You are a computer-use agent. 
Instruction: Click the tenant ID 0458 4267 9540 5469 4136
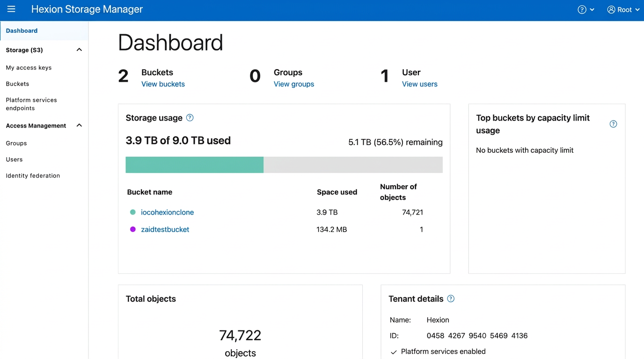[x=477, y=336]
